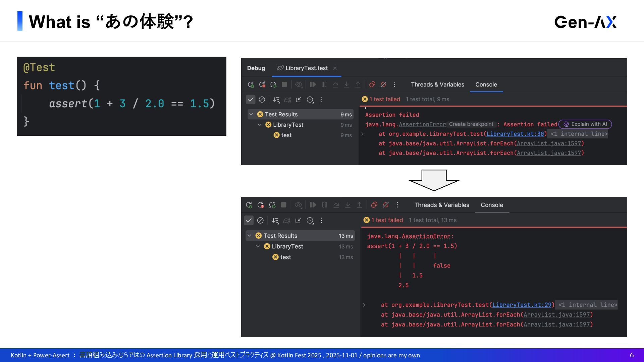Click Rerun Failed Tests icon in top toolbar
The width and height of the screenshot is (644, 362).
point(262,84)
